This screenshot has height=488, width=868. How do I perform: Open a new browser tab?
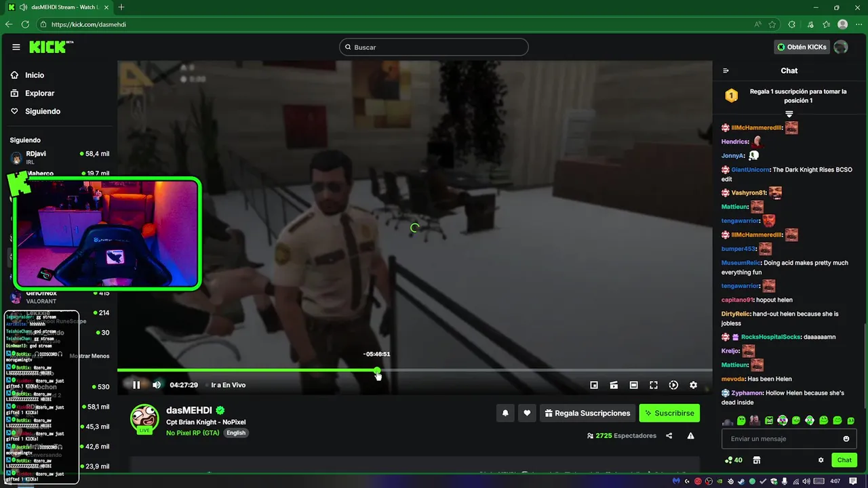tap(121, 7)
